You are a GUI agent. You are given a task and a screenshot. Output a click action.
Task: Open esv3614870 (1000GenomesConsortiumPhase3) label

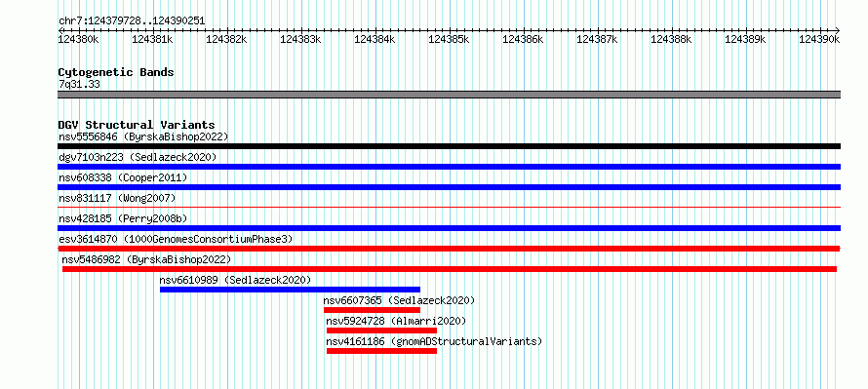pyautogui.click(x=176, y=239)
